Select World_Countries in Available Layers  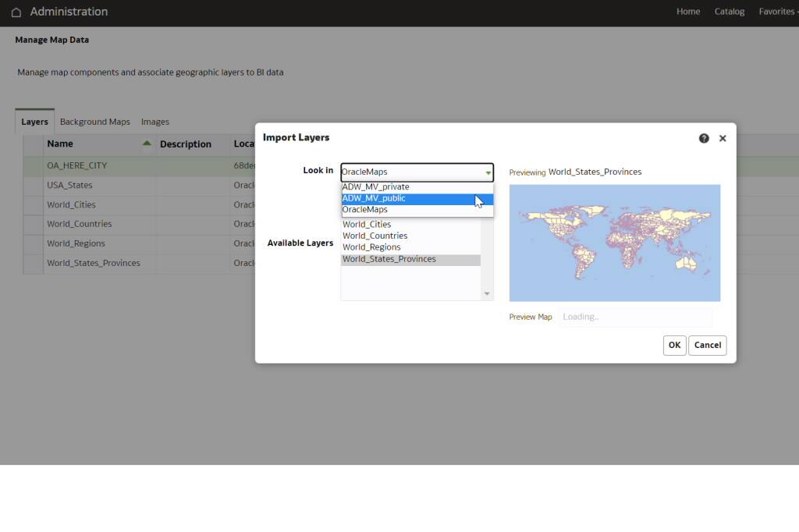(x=375, y=236)
